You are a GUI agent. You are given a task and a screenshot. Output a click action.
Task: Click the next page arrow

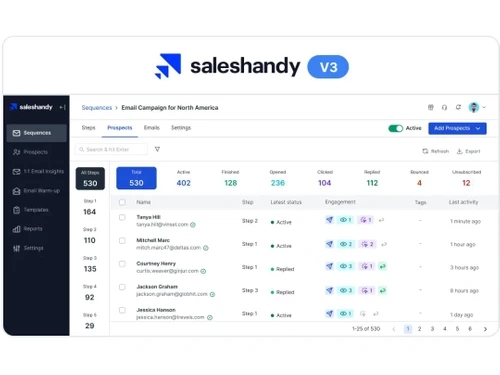485,329
